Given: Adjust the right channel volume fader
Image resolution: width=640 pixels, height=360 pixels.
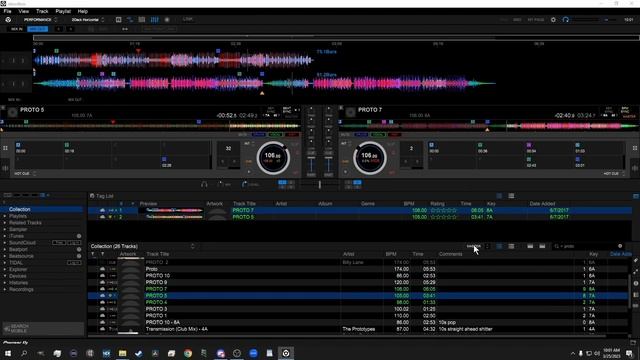Looking at the screenshot, I should [x=329, y=164].
